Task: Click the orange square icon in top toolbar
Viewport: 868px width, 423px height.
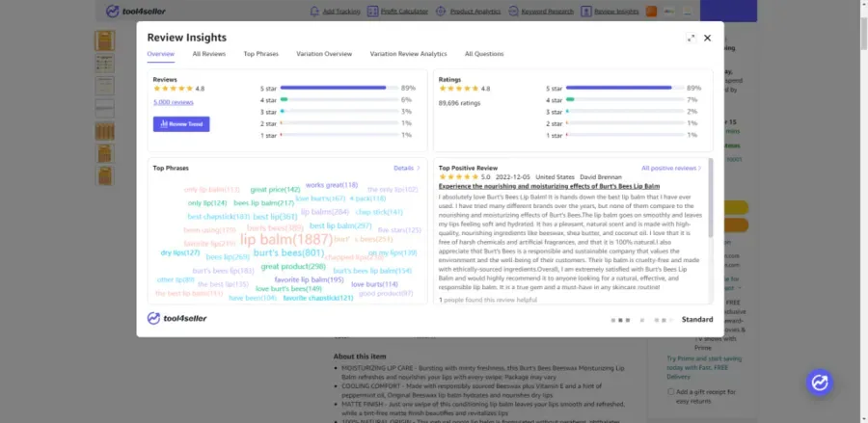Action: (x=652, y=11)
